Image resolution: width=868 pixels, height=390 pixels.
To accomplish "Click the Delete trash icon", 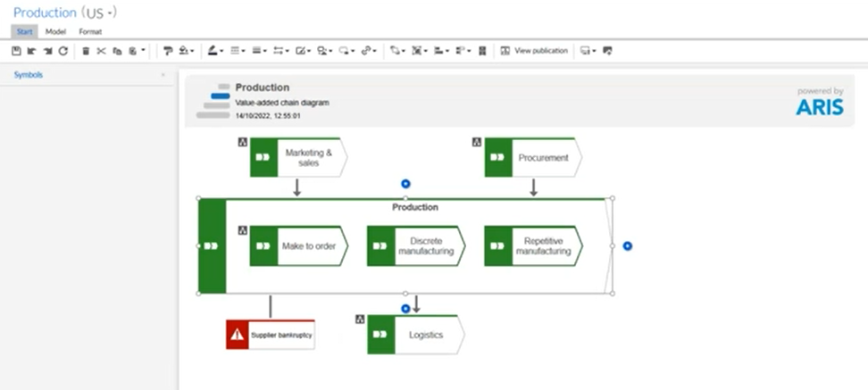I will [x=86, y=51].
